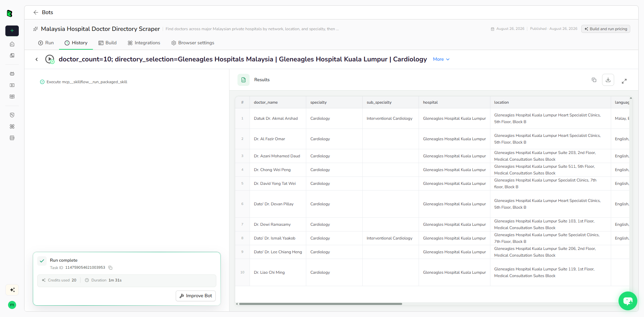
Task: Copy results using the copy icon
Action: (x=594, y=80)
